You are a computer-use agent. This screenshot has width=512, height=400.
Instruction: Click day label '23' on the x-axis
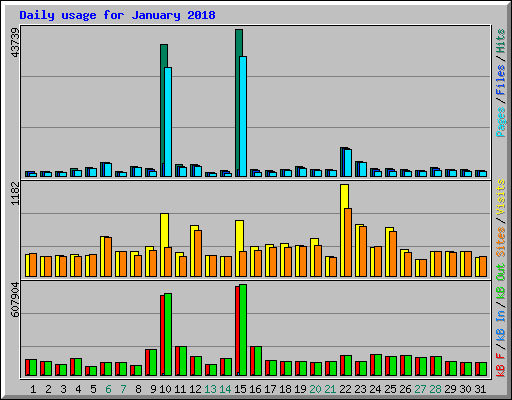click(x=360, y=389)
